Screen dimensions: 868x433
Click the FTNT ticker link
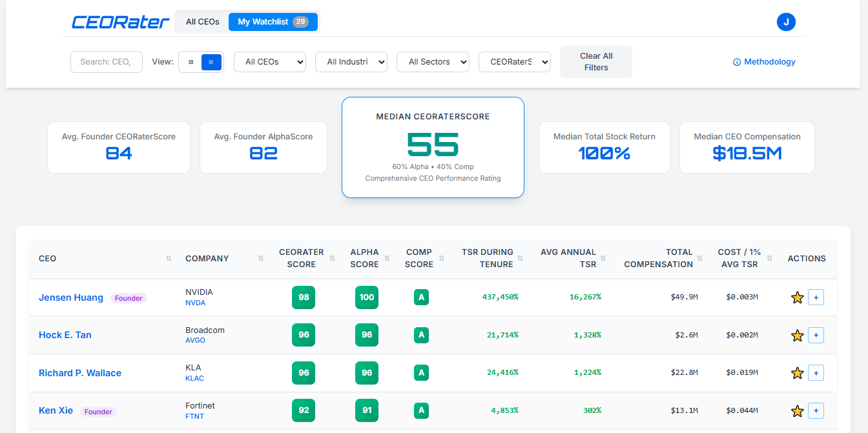(x=194, y=416)
